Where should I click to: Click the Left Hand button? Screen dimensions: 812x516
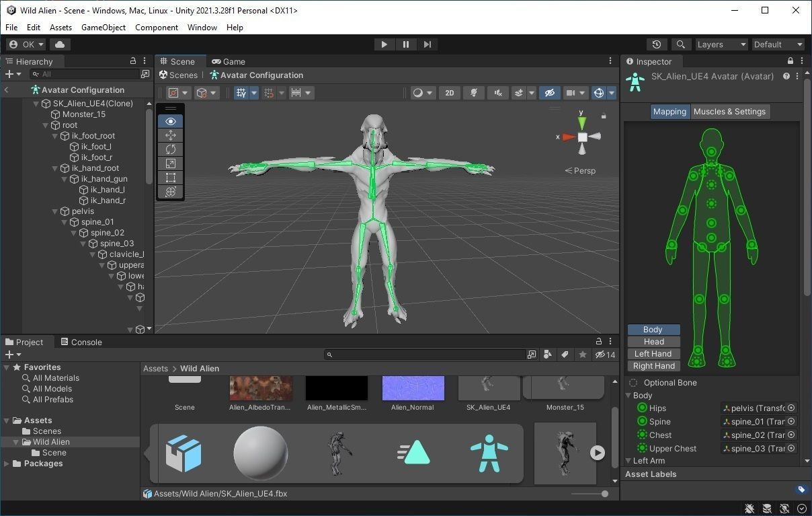[653, 354]
